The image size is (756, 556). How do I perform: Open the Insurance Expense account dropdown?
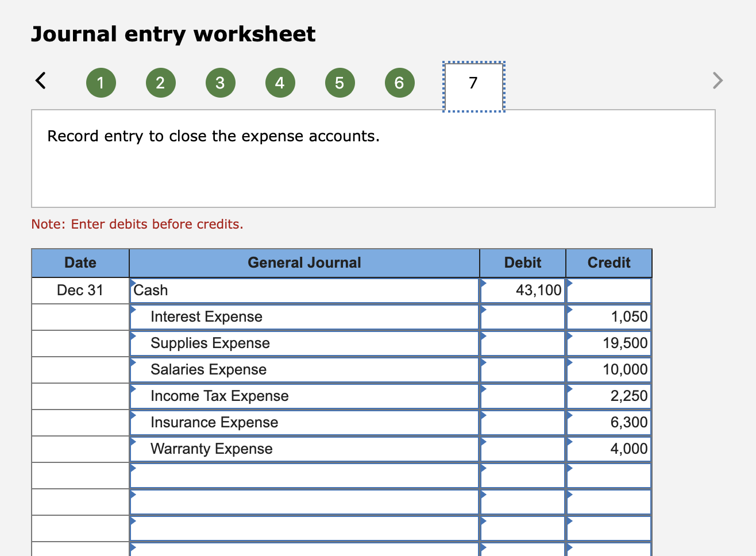(304, 423)
